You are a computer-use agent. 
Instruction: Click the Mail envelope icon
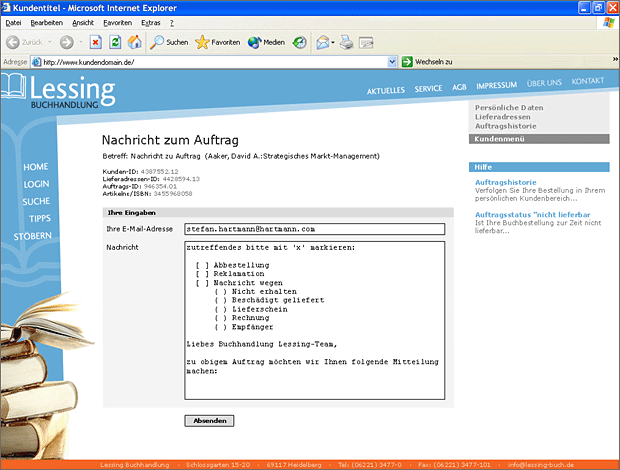[322, 42]
